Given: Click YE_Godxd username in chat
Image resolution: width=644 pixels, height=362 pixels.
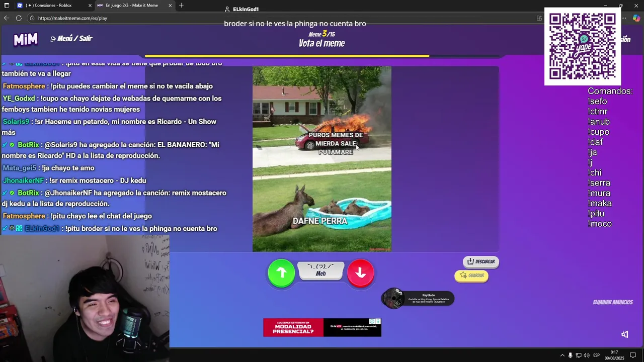Looking at the screenshot, I should tap(19, 99).
